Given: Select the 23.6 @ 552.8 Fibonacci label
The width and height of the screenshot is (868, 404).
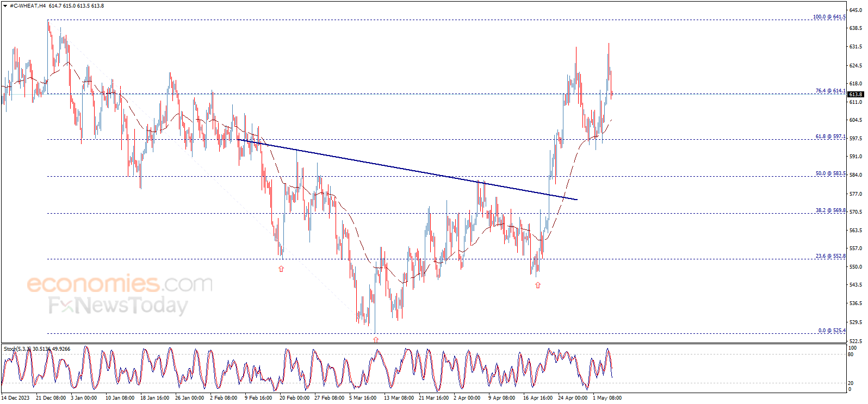Looking at the screenshot, I should point(830,256).
